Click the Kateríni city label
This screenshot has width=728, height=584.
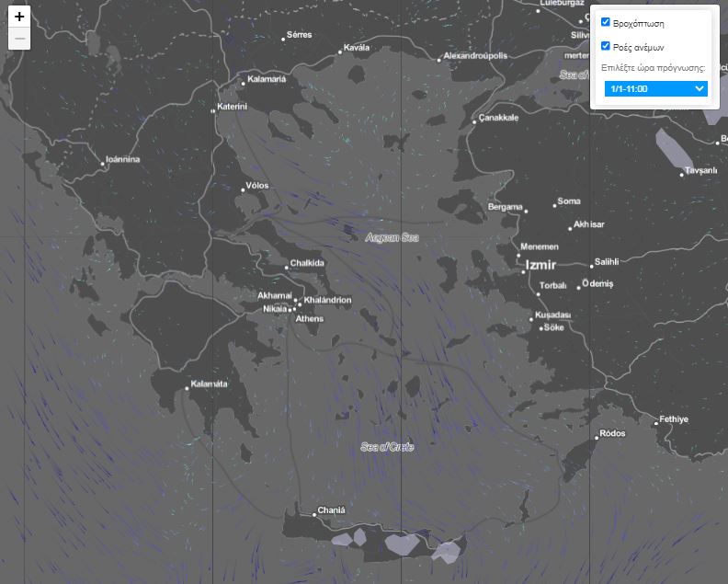pos(233,107)
